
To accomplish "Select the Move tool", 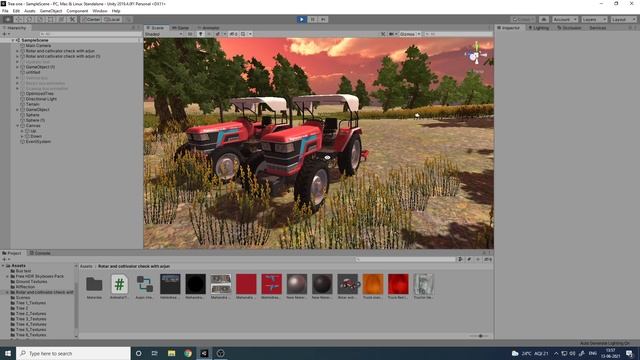I will click(19, 19).
